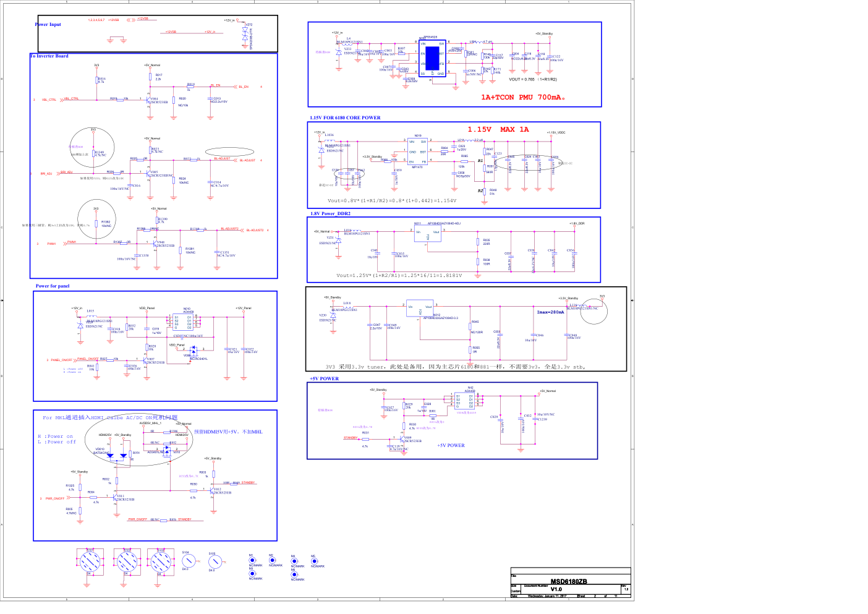Click the '3V3 采用3.3v tuner' note line

pos(455,367)
